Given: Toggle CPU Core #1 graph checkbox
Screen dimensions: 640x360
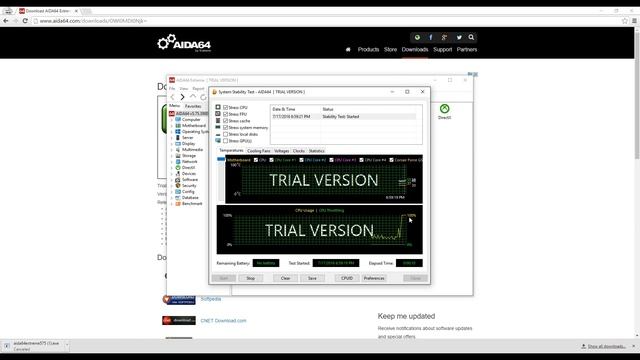Looking at the screenshot, I should tap(271, 160).
